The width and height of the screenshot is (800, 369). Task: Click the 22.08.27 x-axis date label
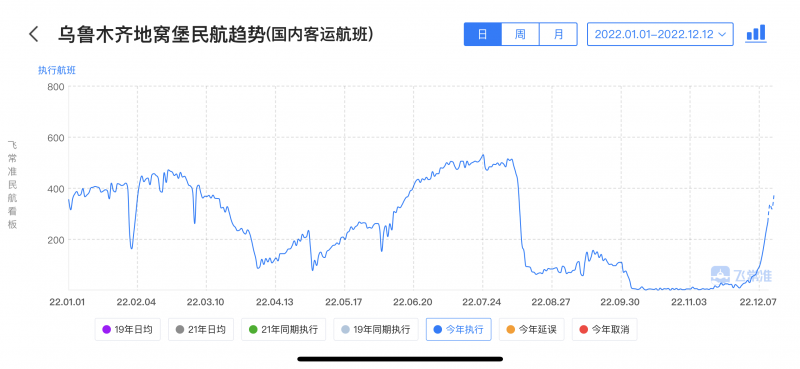[x=552, y=302]
